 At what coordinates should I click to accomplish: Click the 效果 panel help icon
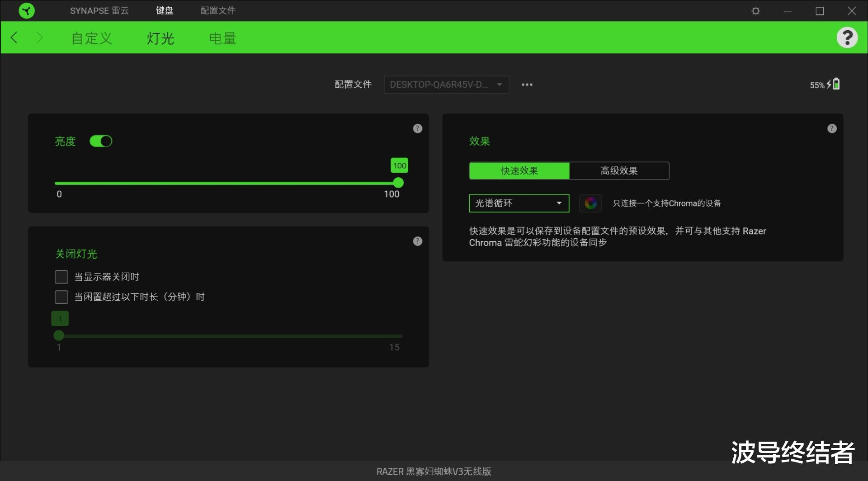pyautogui.click(x=831, y=128)
